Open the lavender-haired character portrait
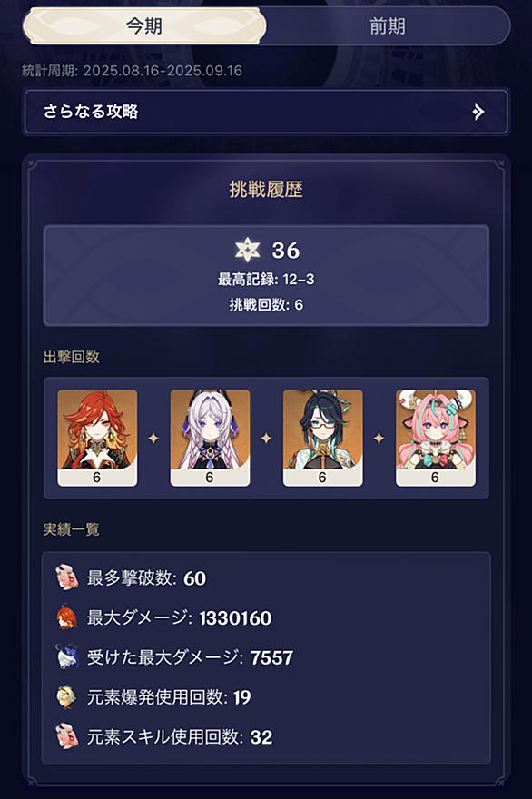Screen dimensions: 532x799 [x=210, y=438]
